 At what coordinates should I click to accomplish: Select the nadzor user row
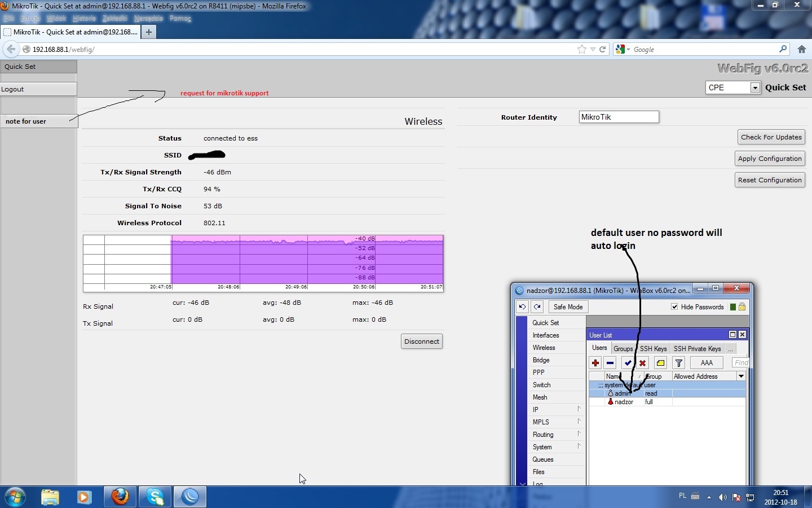[668, 402]
